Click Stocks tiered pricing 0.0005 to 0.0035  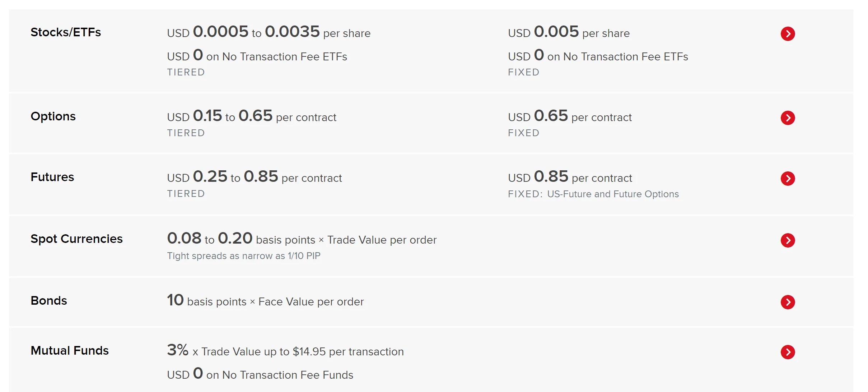(x=269, y=32)
